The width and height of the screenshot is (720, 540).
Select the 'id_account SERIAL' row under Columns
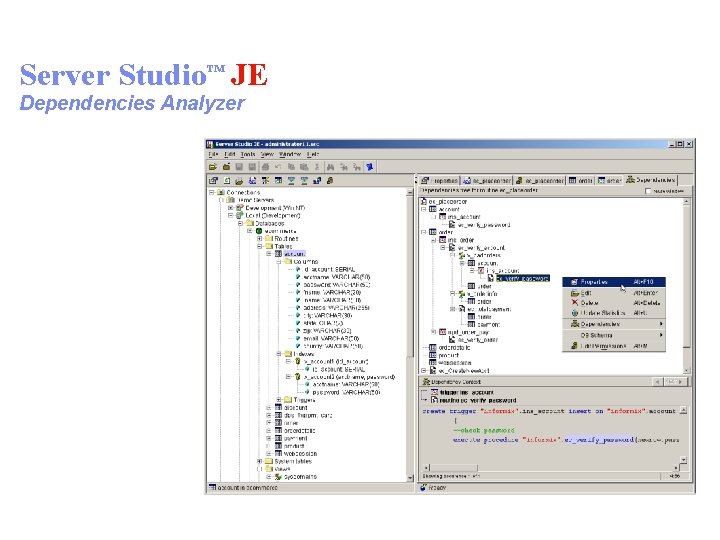329,270
